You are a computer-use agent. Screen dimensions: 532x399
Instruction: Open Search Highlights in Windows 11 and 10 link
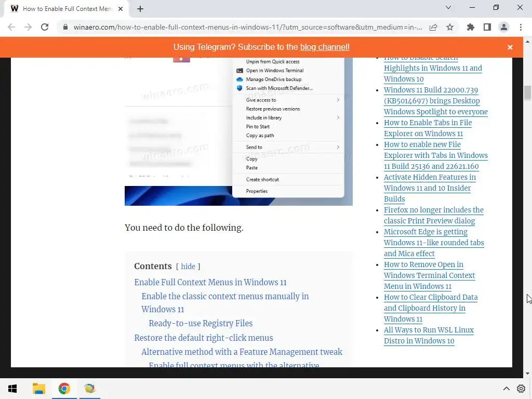pos(433,70)
